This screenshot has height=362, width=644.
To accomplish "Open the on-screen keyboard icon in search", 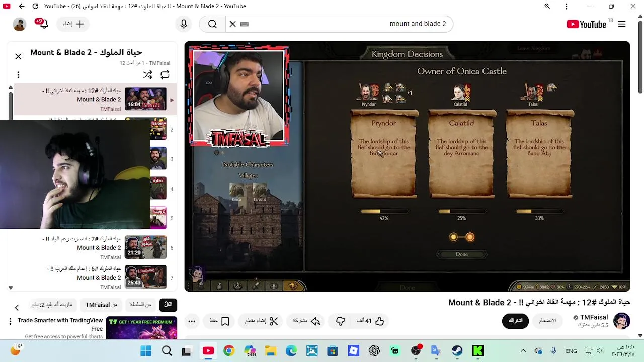I will [x=245, y=24].
